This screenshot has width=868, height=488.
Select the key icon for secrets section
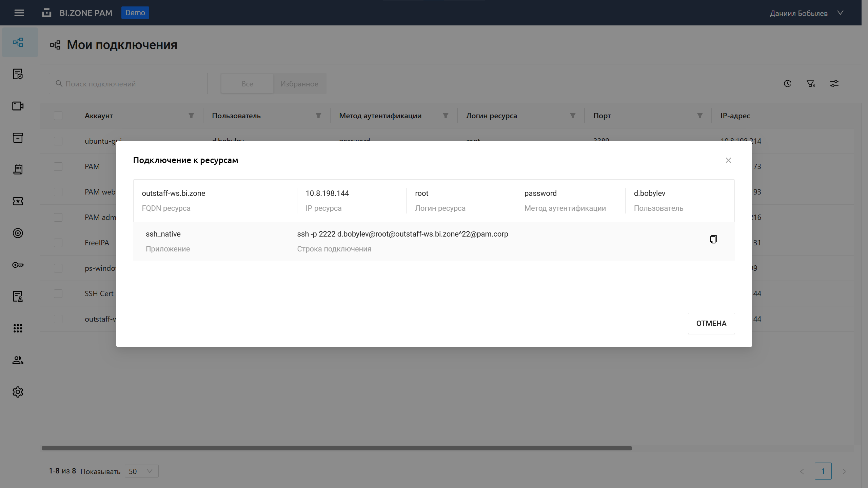[18, 265]
